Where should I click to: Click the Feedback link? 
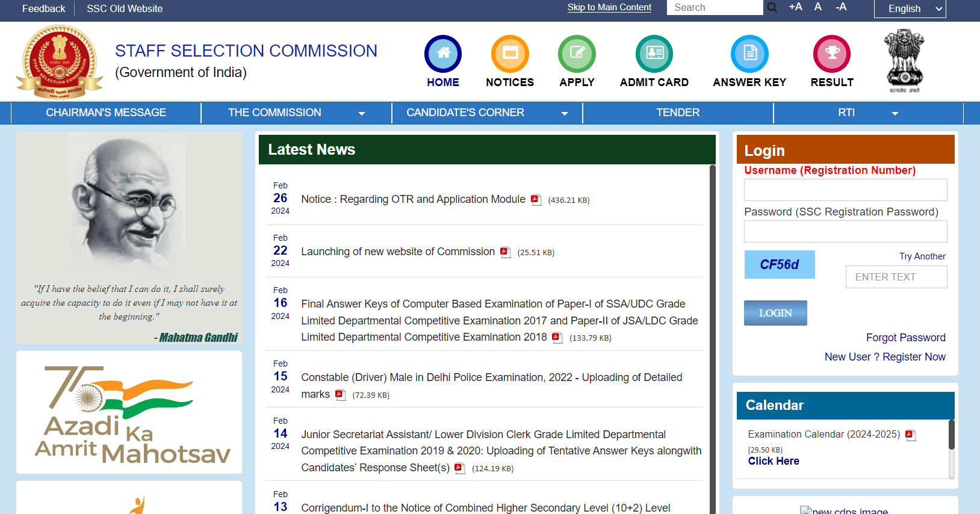coord(43,8)
